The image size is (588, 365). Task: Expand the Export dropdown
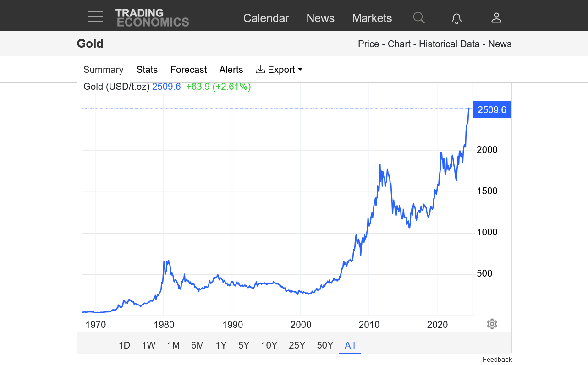(x=279, y=70)
